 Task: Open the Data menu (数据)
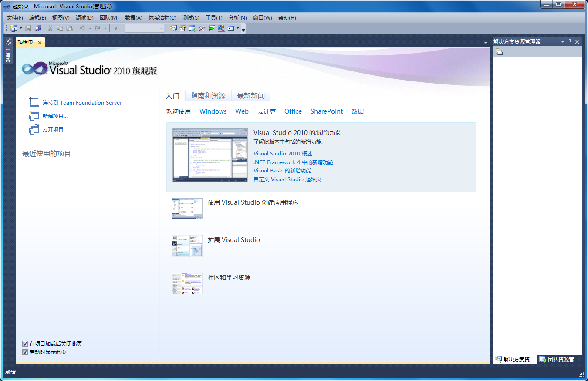[133, 18]
